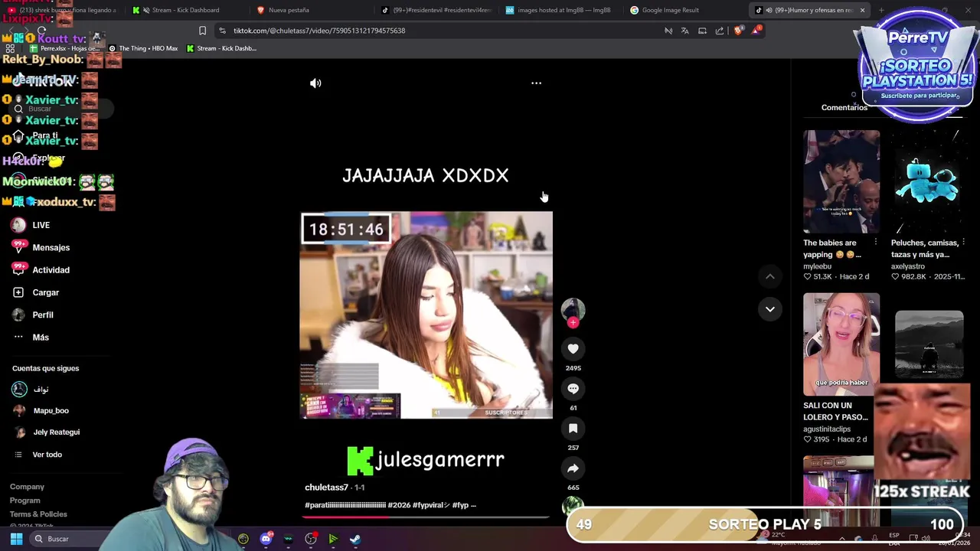
Task: Open the agustinitaclips creator name
Action: tap(827, 429)
